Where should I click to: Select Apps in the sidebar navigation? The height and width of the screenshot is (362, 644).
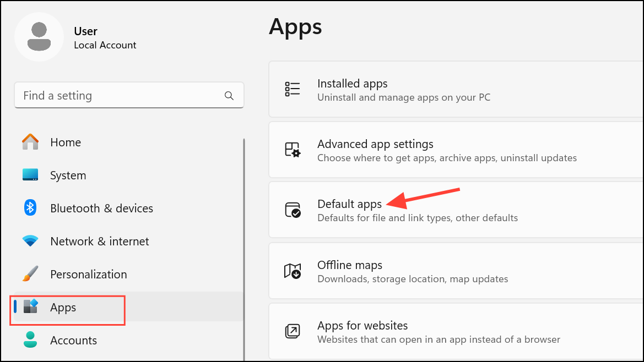pos(62,308)
